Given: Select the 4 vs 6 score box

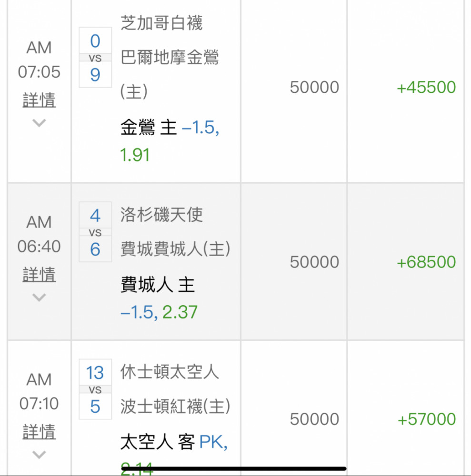Looking at the screenshot, I should tap(95, 232).
